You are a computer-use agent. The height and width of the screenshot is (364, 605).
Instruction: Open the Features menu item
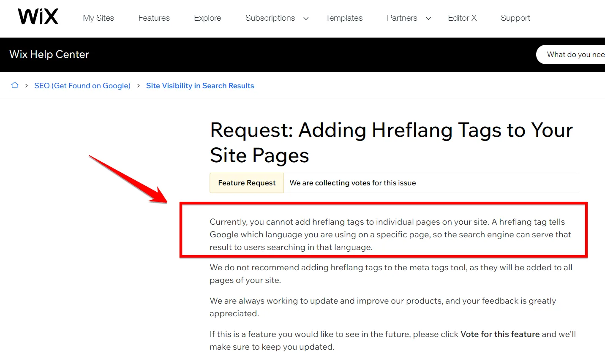coord(154,18)
